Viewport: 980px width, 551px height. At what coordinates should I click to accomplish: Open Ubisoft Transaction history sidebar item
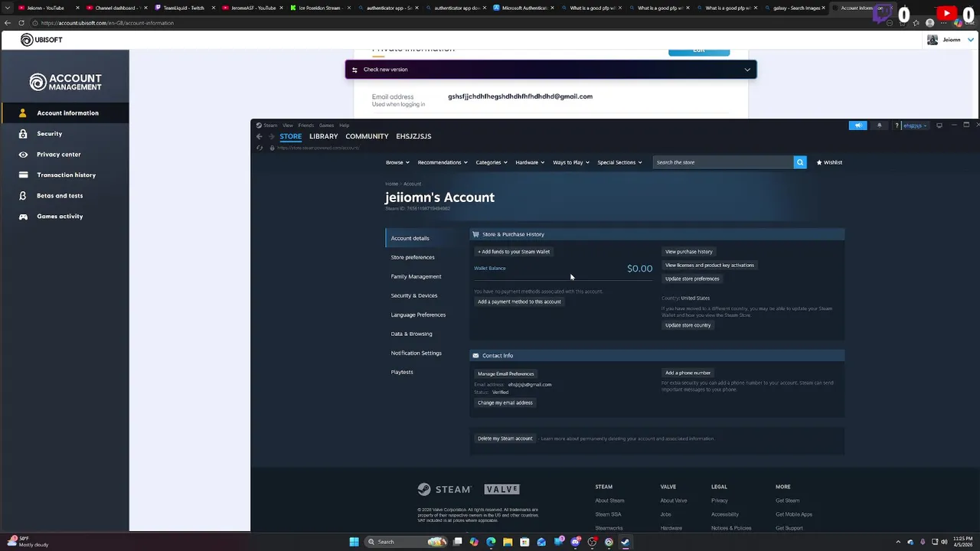pos(66,174)
